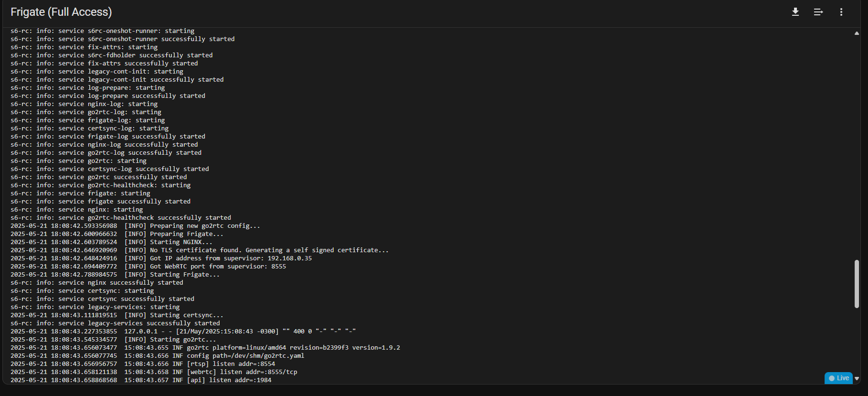Click 'frigate successfully started' line
Screen dimensions: 868x396
tap(101, 202)
